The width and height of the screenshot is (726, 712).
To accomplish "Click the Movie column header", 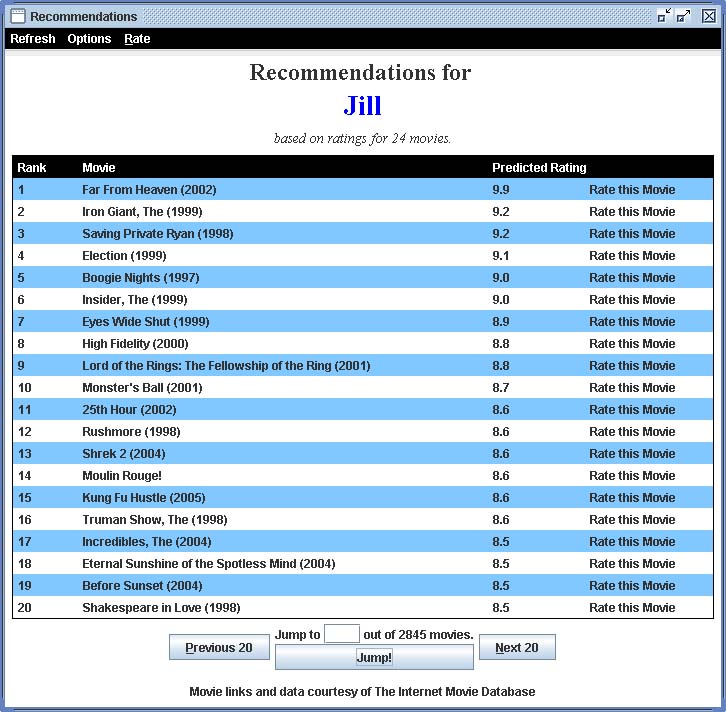I will 99,168.
